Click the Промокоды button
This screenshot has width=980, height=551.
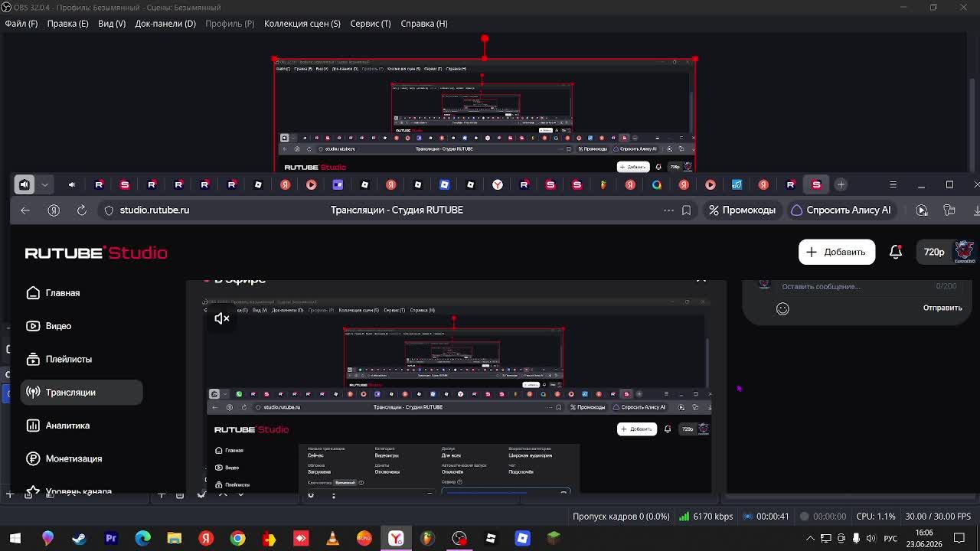coord(742,210)
